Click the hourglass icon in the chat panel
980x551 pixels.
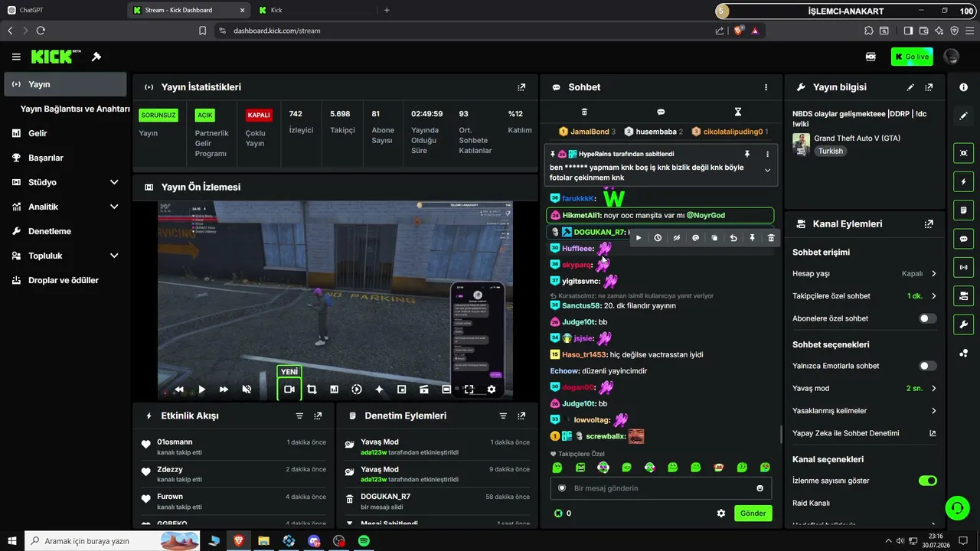tap(738, 112)
